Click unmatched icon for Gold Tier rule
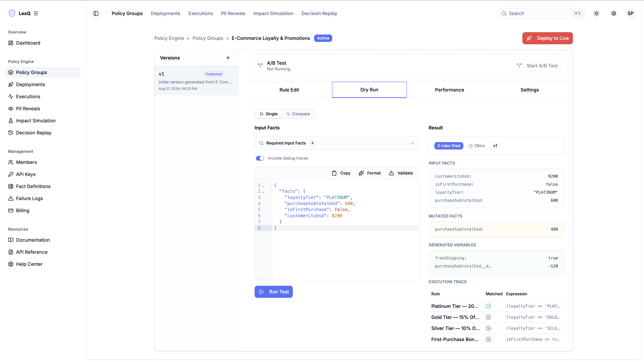Image resolution: width=644 pixels, height=362 pixels. [x=488, y=317]
